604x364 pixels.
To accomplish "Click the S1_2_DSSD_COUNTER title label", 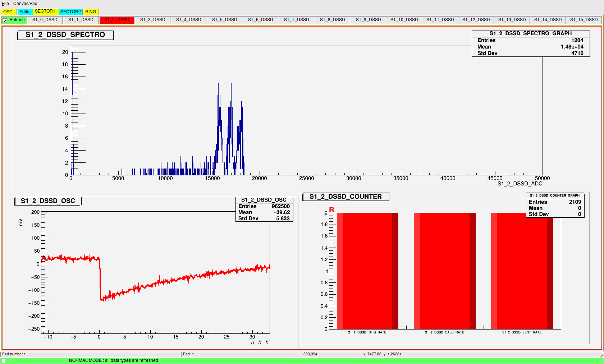I will [x=346, y=197].
